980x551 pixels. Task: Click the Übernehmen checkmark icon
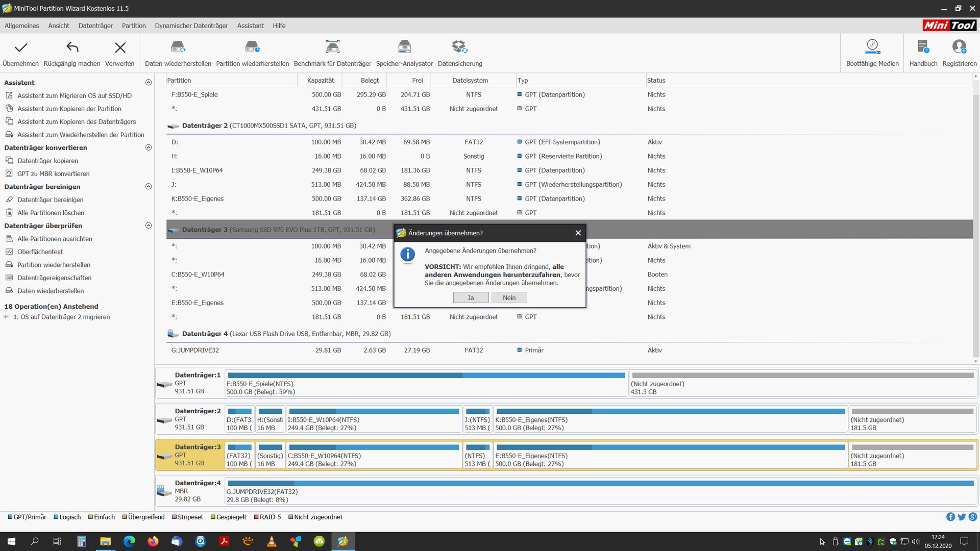tap(20, 48)
